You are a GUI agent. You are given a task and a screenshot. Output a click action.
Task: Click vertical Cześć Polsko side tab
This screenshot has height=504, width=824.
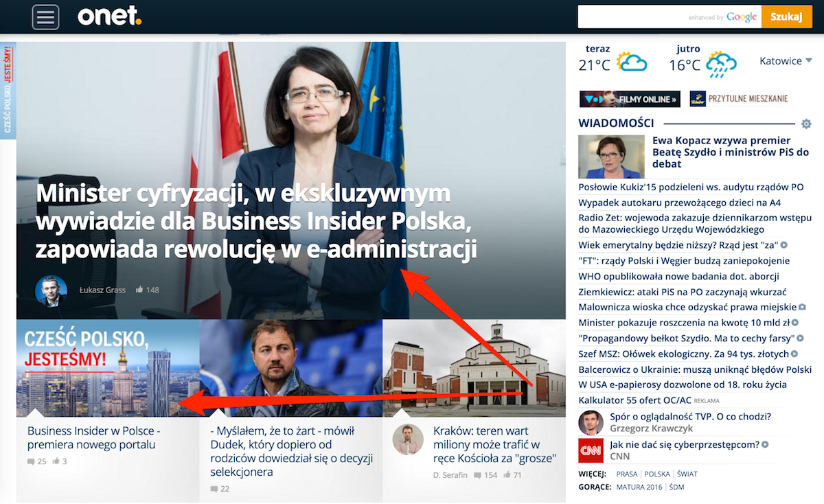pyautogui.click(x=8, y=90)
